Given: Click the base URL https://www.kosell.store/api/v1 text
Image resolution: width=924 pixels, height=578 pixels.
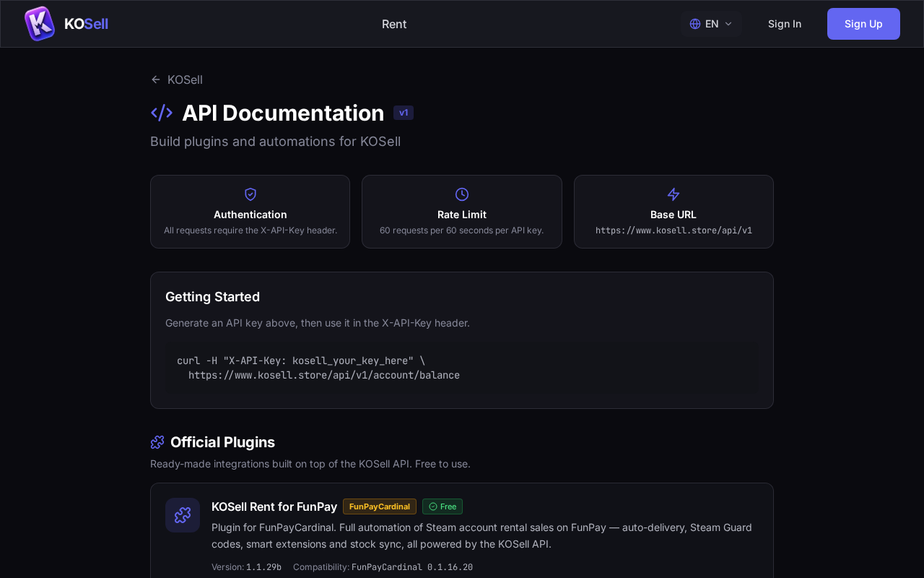Looking at the screenshot, I should pyautogui.click(x=674, y=230).
